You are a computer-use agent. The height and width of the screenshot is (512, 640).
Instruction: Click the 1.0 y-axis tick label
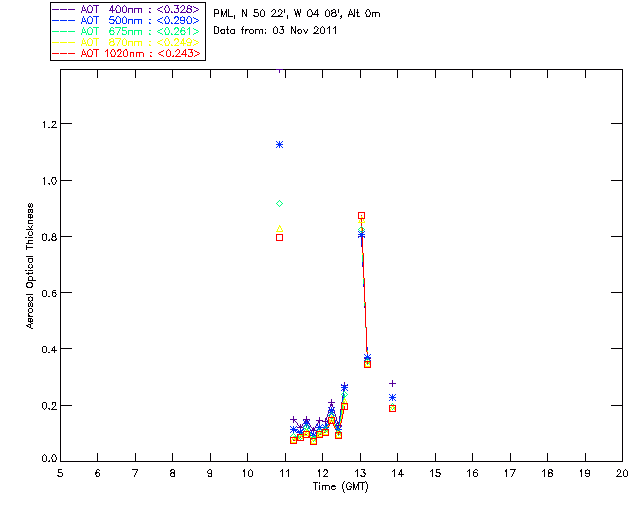tap(49, 181)
